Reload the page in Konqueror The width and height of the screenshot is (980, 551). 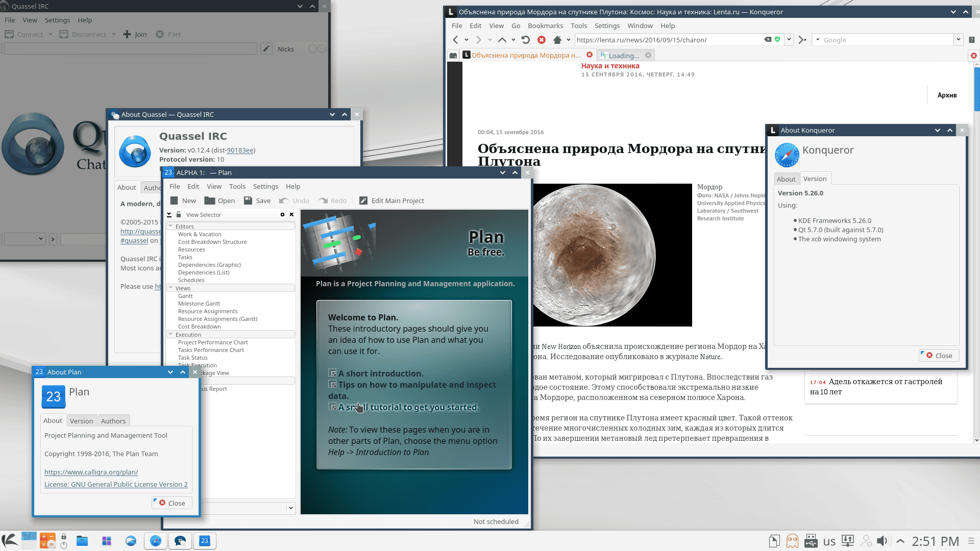pos(526,40)
